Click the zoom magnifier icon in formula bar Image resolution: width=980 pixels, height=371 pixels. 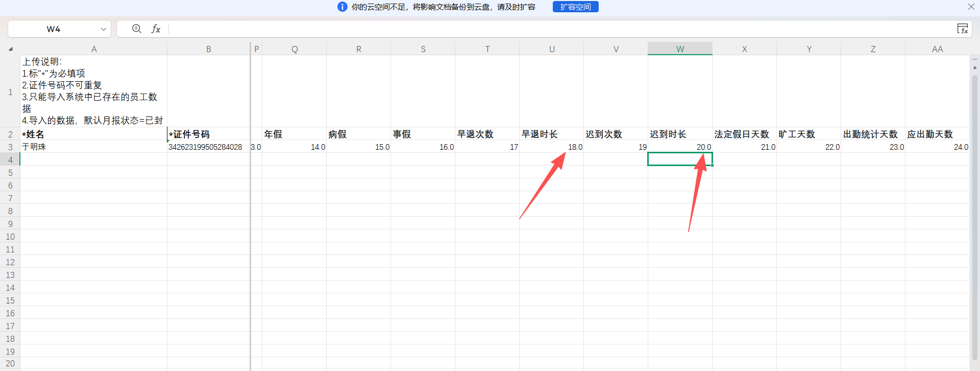click(x=136, y=29)
